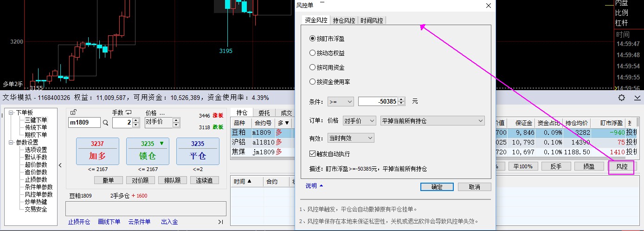The image size is (644, 231).
Task: Open 三键下单 in the left tree
Action: point(35,120)
